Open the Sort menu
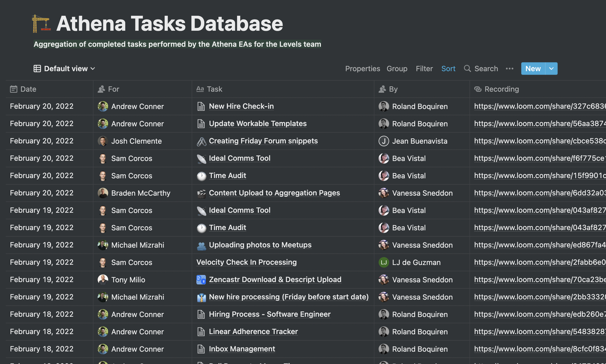Viewport: 606px width, 364px height. [448, 69]
